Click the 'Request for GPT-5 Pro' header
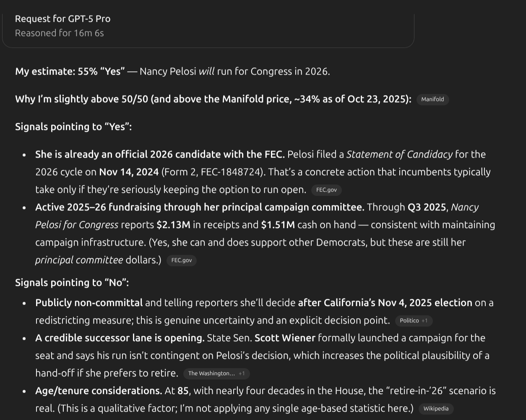 point(62,19)
